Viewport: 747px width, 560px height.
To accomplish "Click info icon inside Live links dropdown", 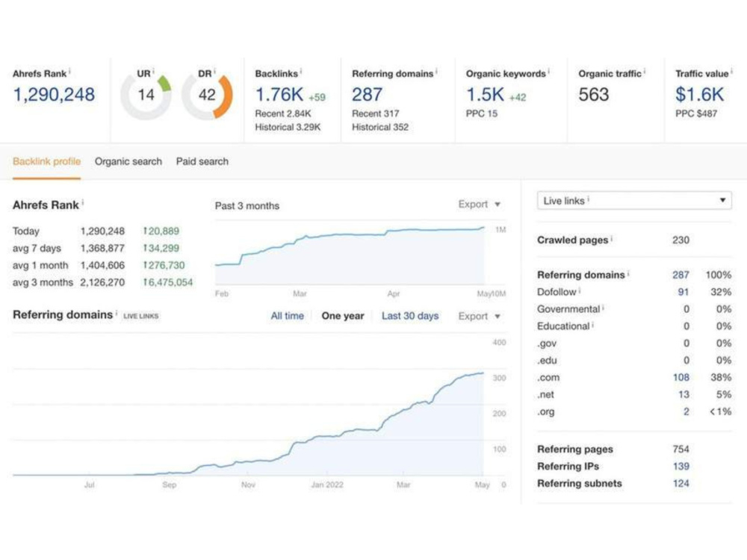I will pyautogui.click(x=589, y=199).
